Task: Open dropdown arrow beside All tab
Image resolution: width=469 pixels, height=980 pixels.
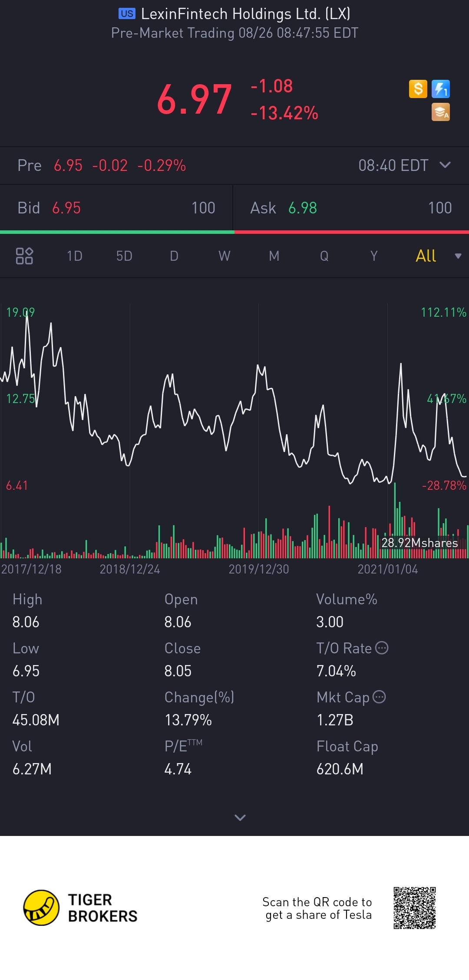Action: [x=458, y=256]
